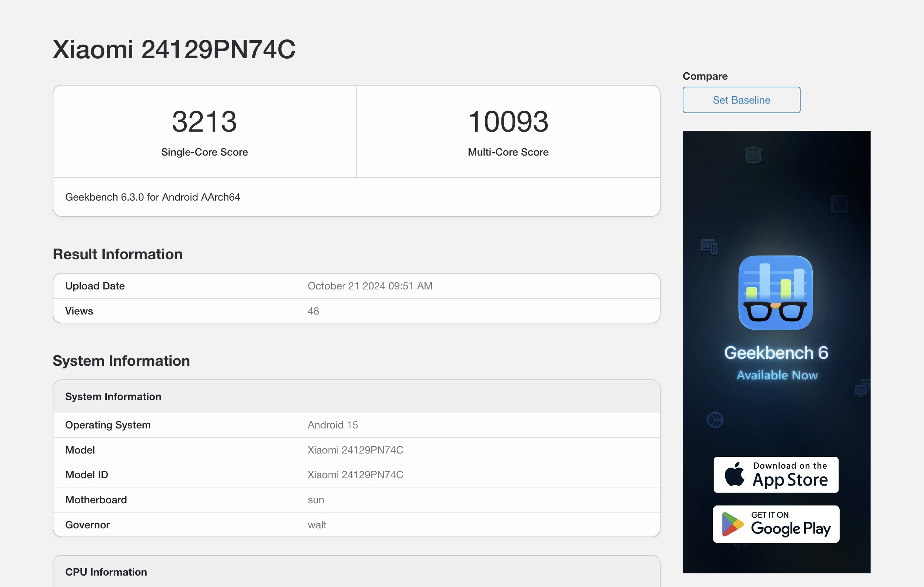This screenshot has width=924, height=587.
Task: Click the Compare heading
Action: [x=705, y=76]
